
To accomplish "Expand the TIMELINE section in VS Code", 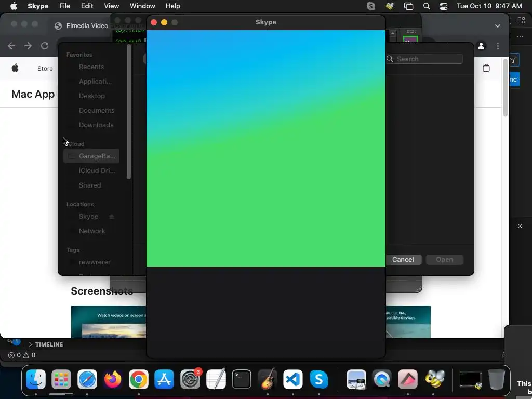I will point(46,344).
